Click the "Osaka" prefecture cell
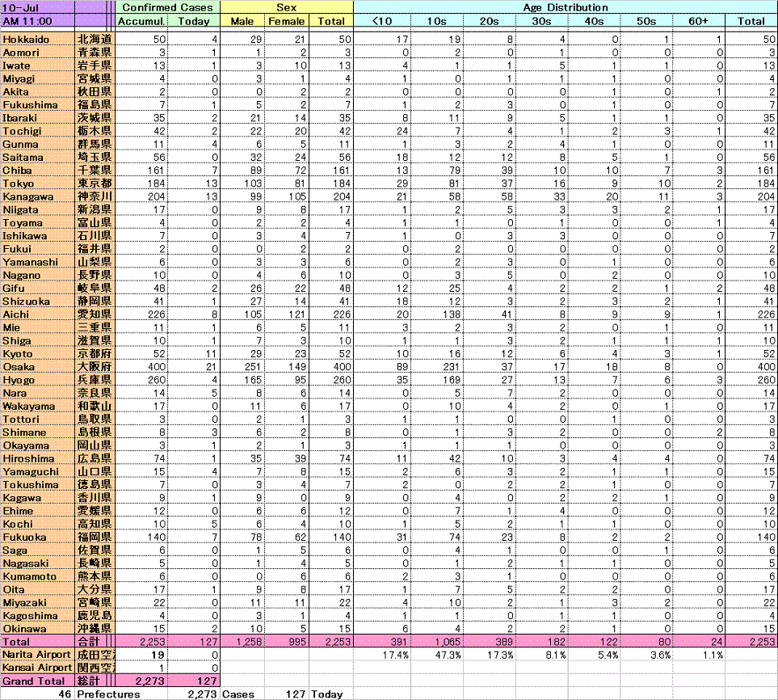The height and width of the screenshot is (700, 778). [x=37, y=367]
